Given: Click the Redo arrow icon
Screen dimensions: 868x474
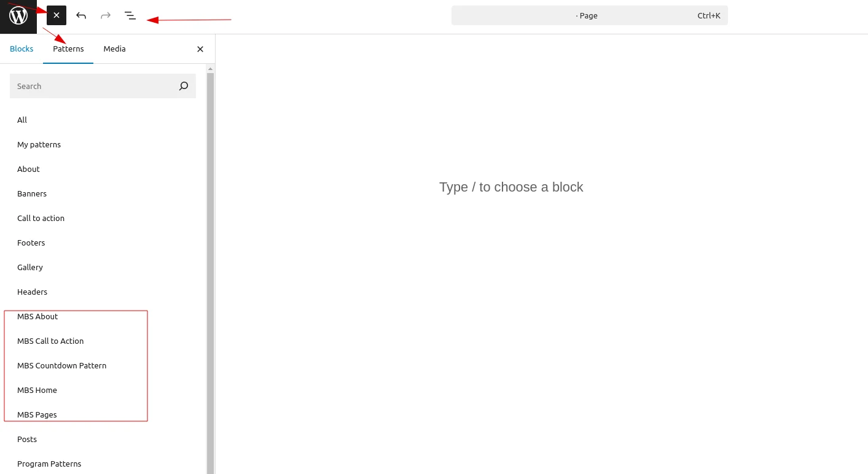Looking at the screenshot, I should (x=106, y=15).
